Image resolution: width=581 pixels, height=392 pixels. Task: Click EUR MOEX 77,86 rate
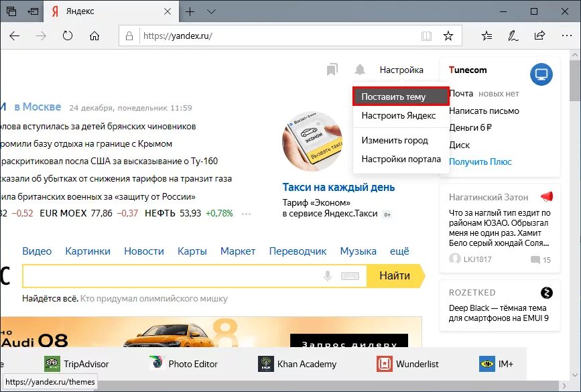click(76, 213)
